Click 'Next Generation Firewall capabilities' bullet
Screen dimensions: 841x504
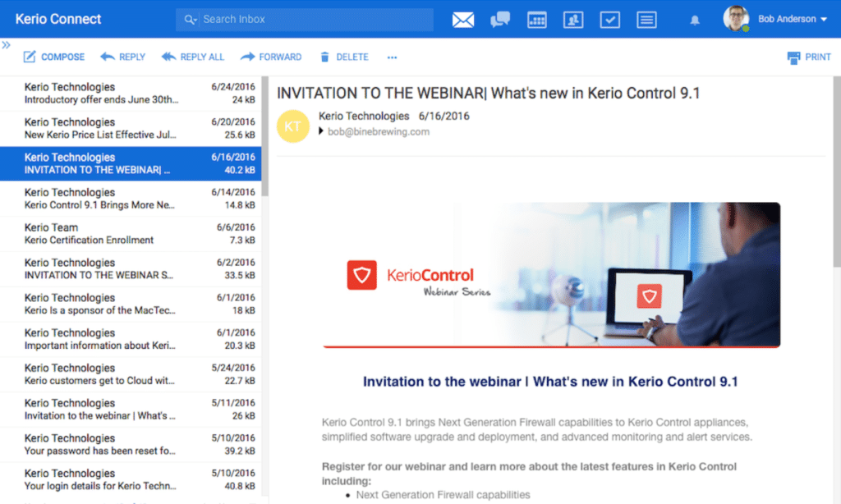coord(443,495)
